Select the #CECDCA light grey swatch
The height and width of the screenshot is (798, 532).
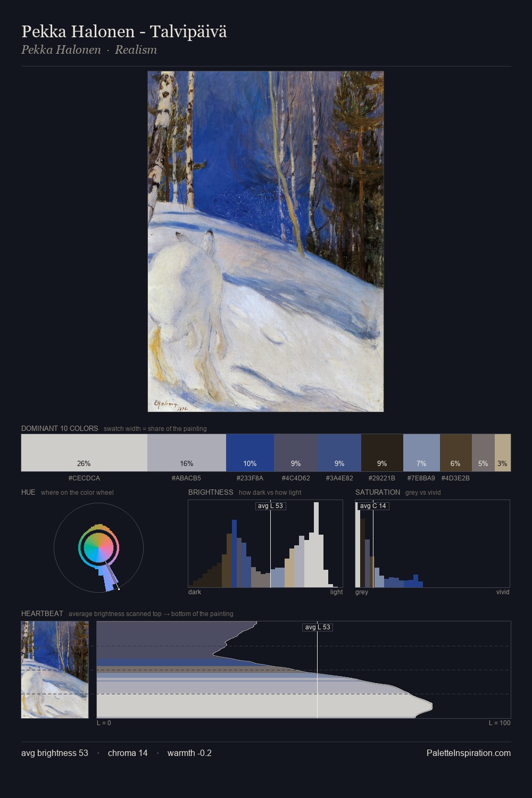click(84, 453)
